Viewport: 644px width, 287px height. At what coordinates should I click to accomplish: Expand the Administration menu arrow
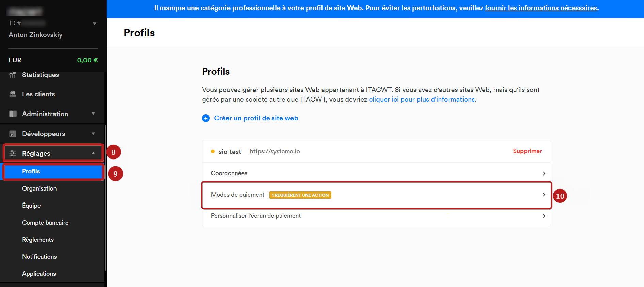tap(93, 114)
